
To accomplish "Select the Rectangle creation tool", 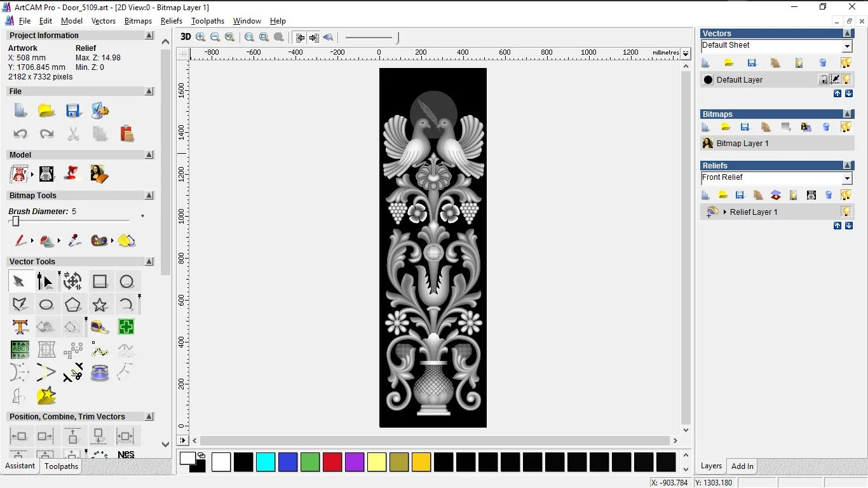I will tap(100, 281).
